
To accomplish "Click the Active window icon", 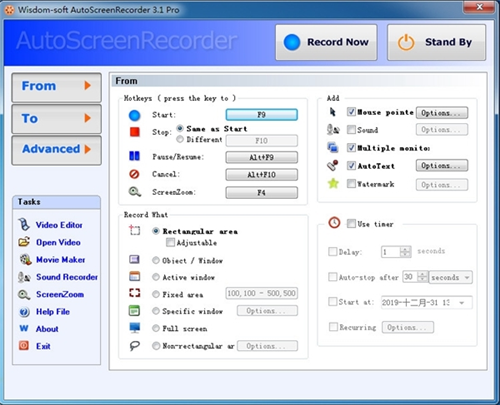I will tap(134, 276).
